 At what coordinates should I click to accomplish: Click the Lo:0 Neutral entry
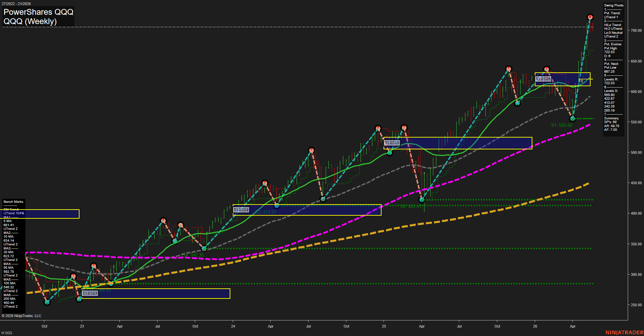(x=613, y=33)
